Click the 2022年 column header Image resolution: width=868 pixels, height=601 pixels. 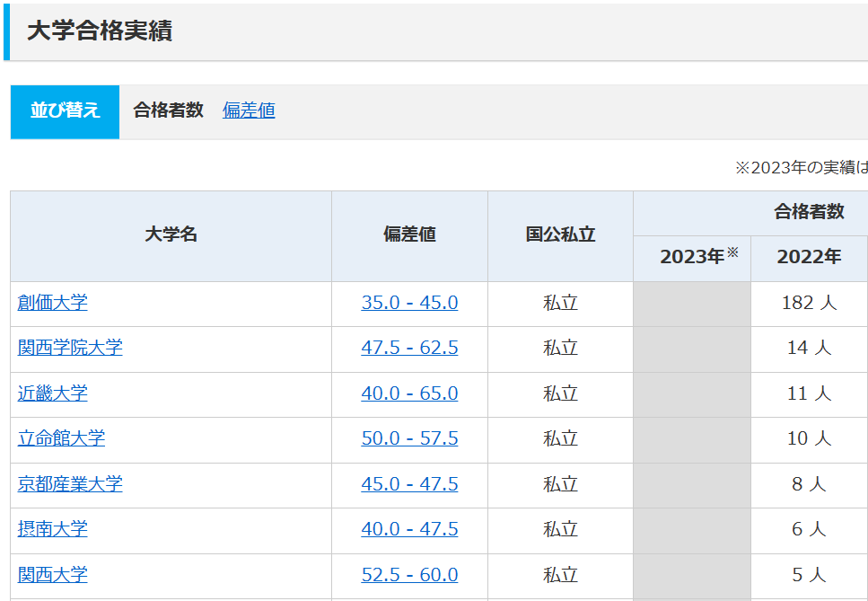pos(809,257)
